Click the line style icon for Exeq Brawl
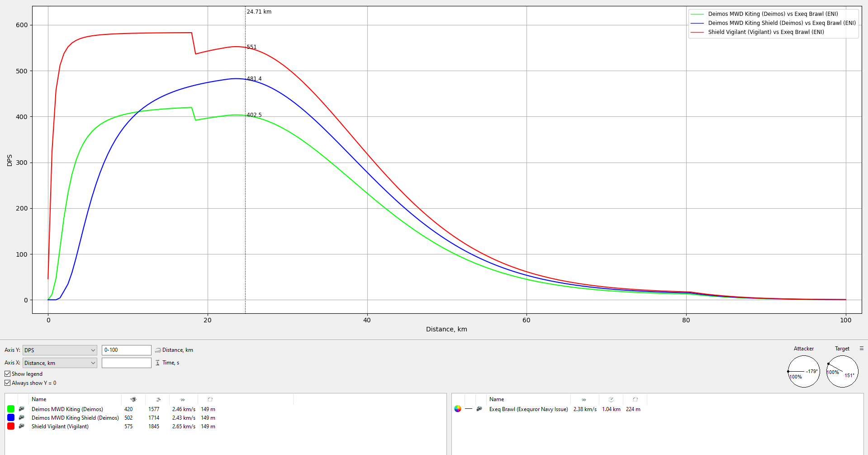This screenshot has width=868, height=455. (x=468, y=409)
